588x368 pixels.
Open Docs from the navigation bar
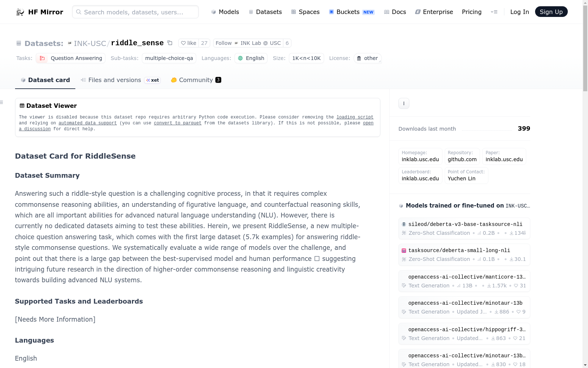395,12
